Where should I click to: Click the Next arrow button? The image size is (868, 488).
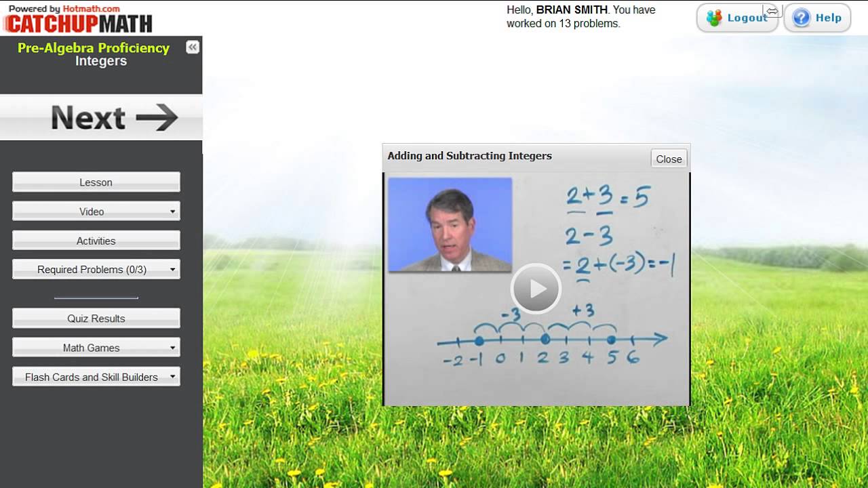point(101,117)
